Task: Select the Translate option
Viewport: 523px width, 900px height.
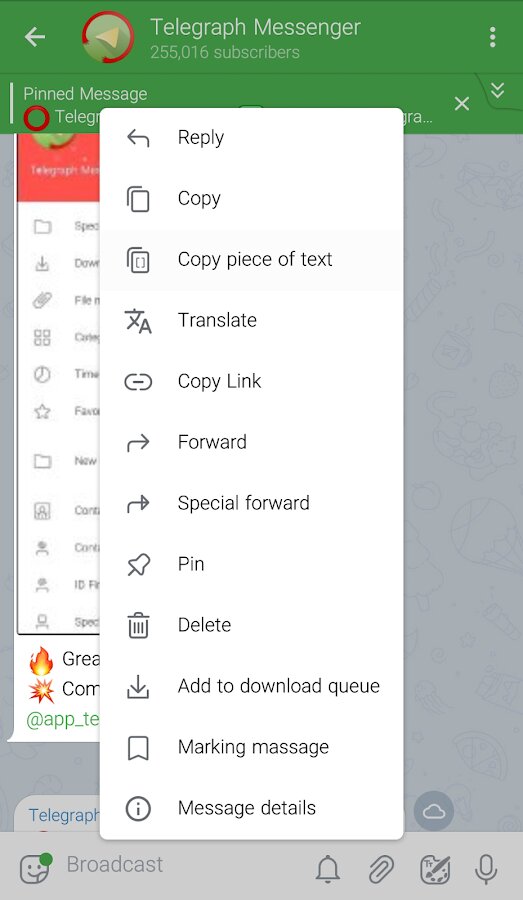Action: point(251,320)
